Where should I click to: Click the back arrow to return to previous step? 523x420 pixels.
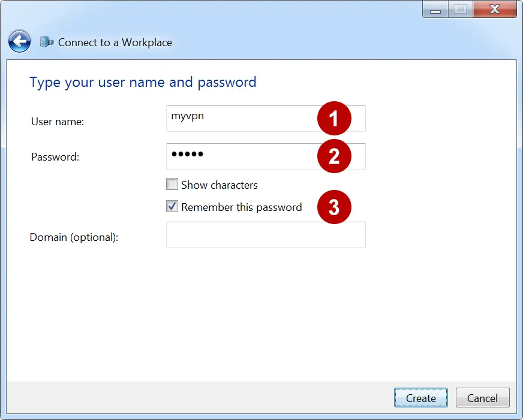19,41
